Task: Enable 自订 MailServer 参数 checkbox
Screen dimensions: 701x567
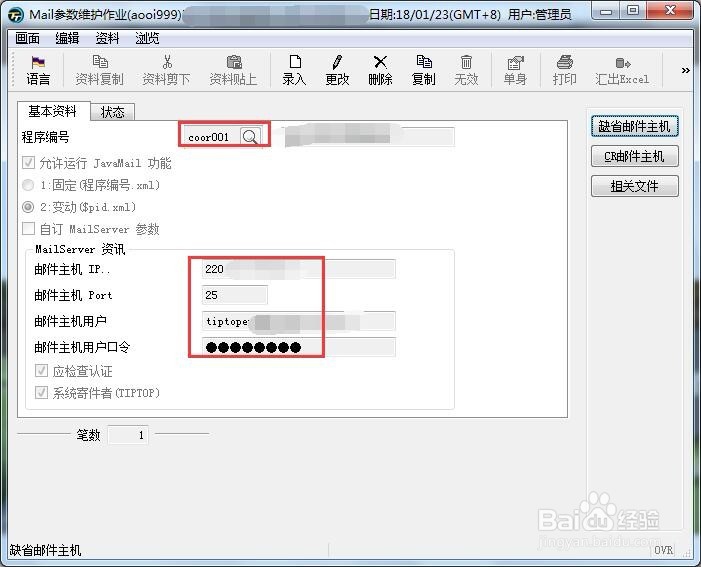Action: coord(29,228)
